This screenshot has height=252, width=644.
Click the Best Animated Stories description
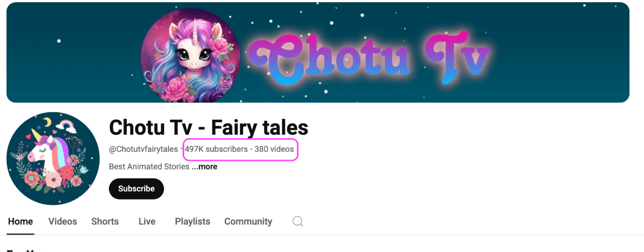point(149,166)
